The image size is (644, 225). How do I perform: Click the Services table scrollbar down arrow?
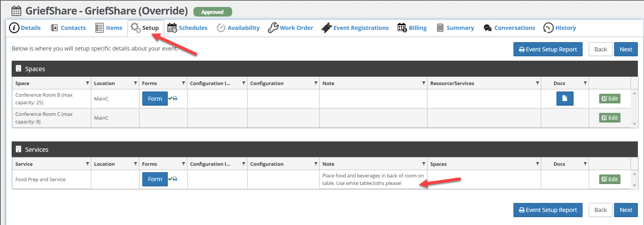[x=634, y=186]
